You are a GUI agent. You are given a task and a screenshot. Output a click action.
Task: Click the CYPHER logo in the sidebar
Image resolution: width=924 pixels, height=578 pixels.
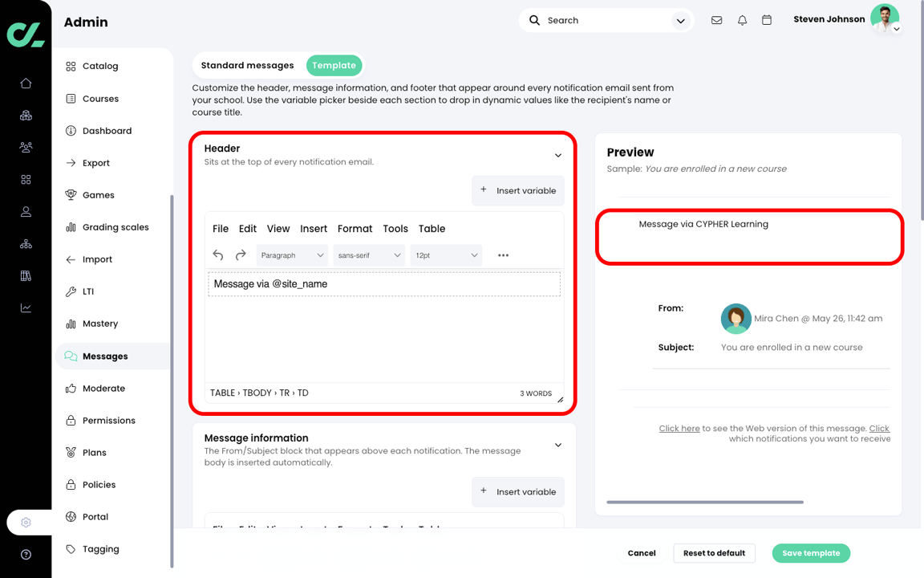(x=26, y=35)
